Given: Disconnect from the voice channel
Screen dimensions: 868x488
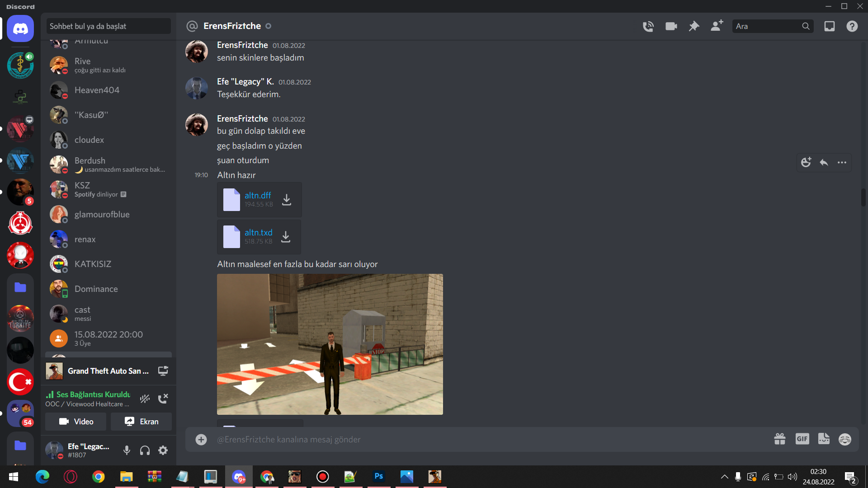Looking at the screenshot, I should pyautogui.click(x=163, y=399).
